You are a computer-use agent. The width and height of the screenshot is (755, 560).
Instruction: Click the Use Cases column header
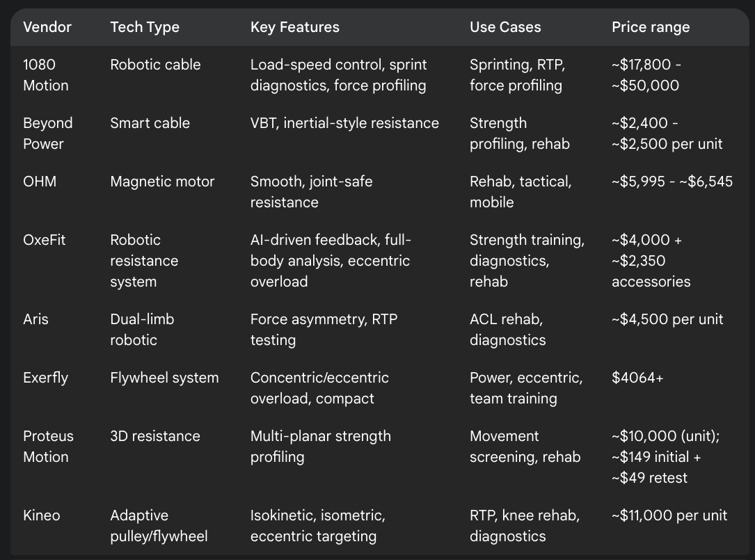[505, 27]
